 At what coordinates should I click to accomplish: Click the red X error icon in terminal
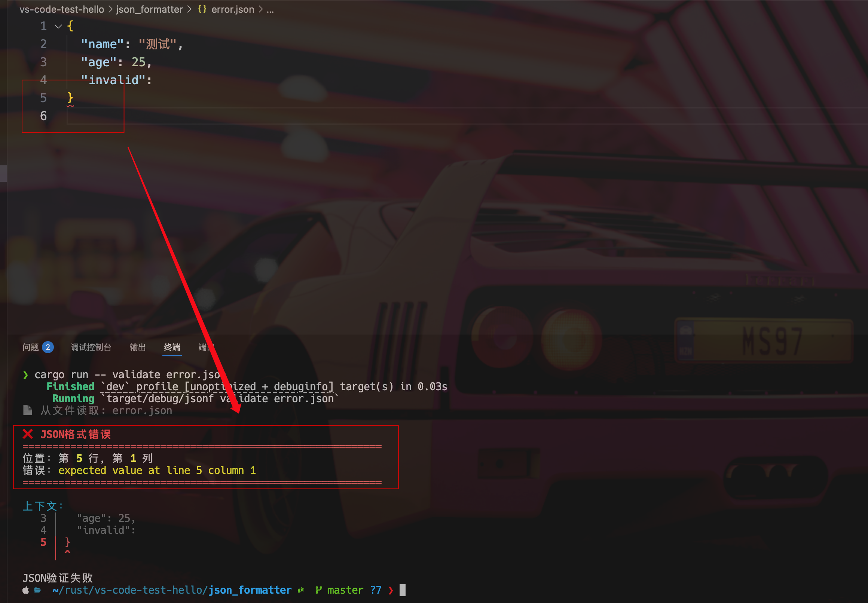click(28, 434)
